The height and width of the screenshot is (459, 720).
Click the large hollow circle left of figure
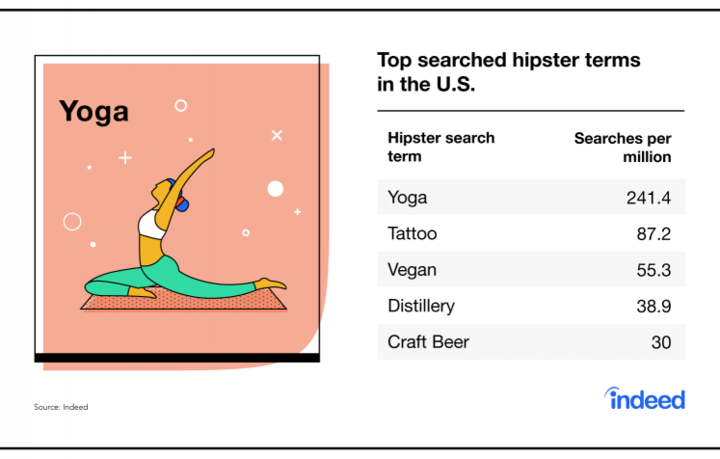tap(72, 222)
